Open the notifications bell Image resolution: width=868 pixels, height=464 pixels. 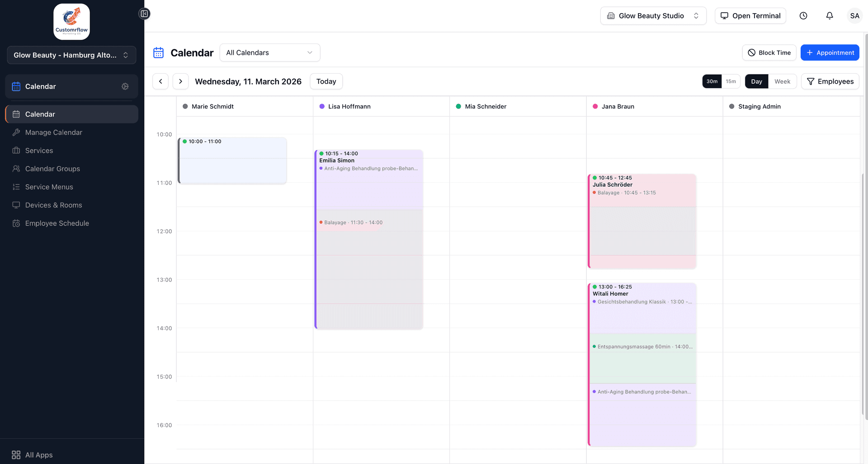(x=830, y=15)
